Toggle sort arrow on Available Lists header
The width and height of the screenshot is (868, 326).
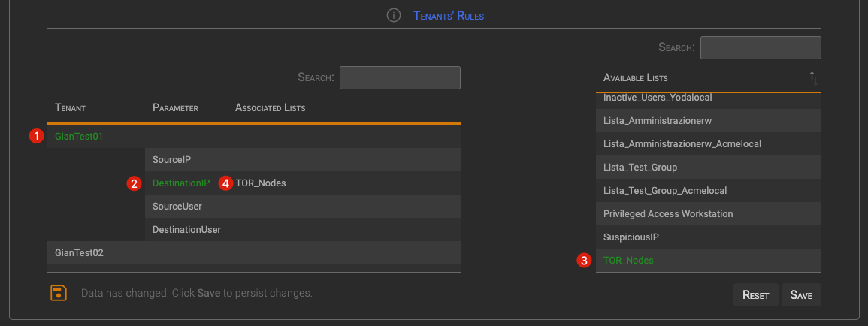pos(812,77)
